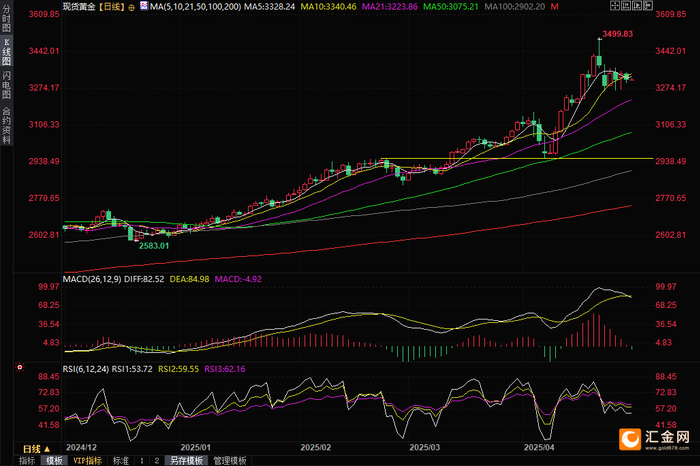The height and width of the screenshot is (466, 700).
Task: Click the MA50:3075.21 value
Action: [x=451, y=7]
